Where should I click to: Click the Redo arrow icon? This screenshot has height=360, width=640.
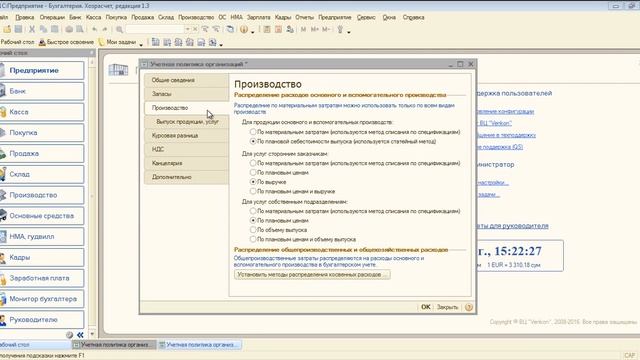pyautogui.click(x=105, y=29)
